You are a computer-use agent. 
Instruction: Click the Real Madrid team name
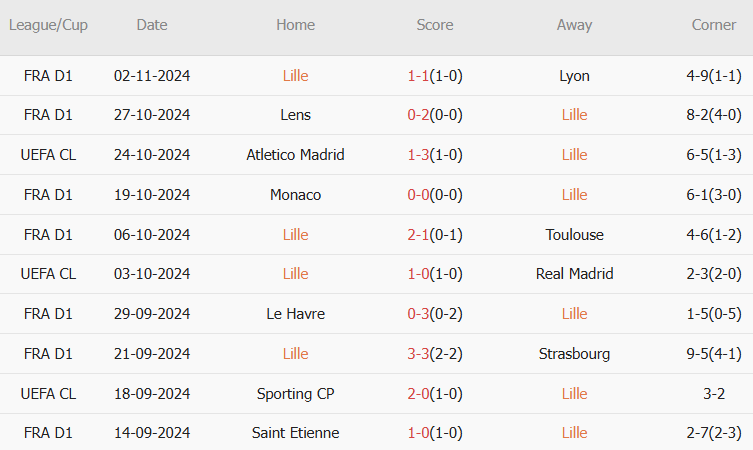click(x=574, y=274)
